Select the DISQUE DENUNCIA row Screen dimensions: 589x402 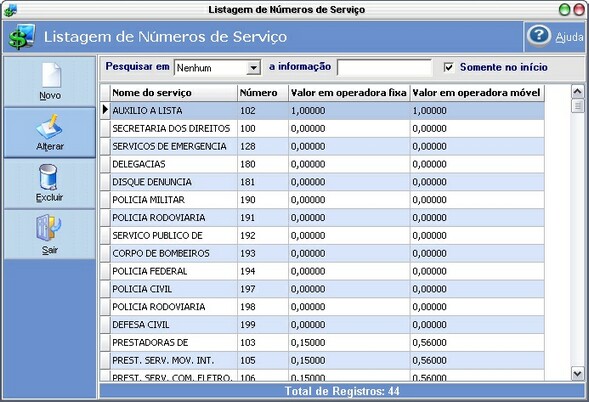tap(322, 182)
